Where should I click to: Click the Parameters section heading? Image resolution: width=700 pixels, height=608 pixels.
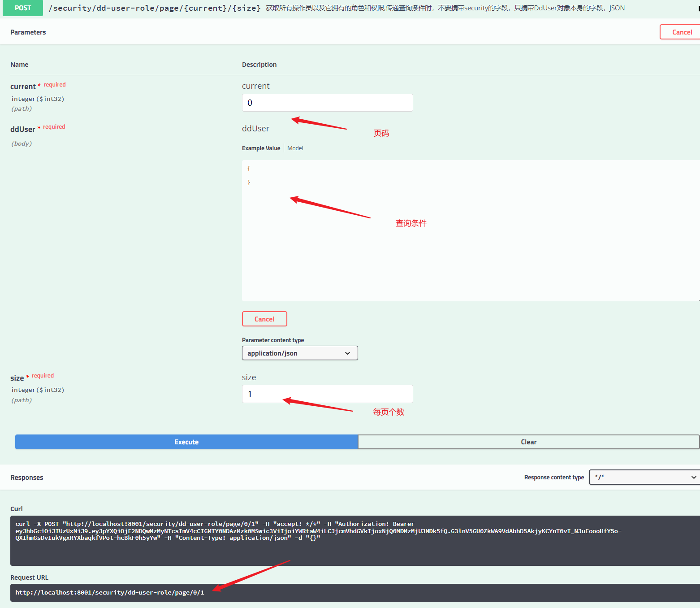coord(28,32)
